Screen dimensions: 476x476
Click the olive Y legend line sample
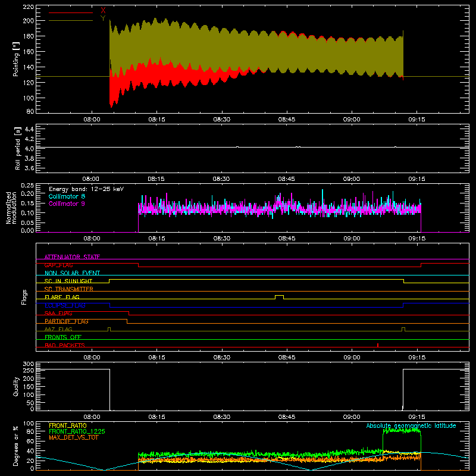pos(71,20)
